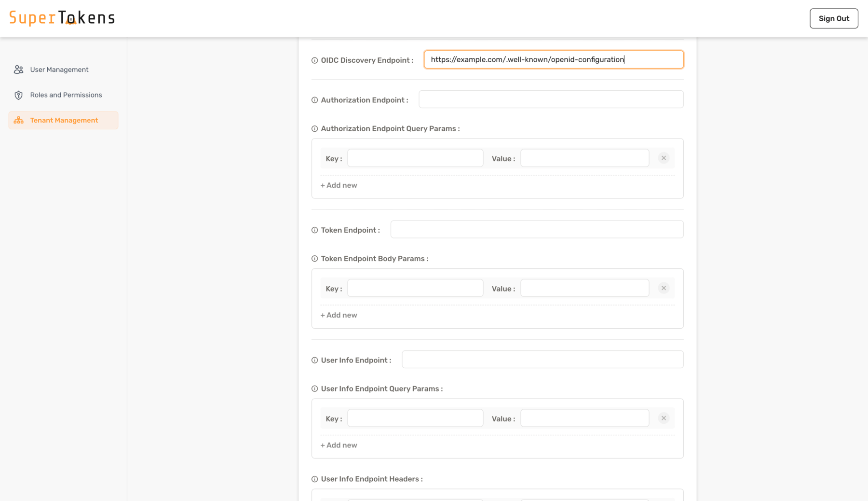Select the User Management people icon in sidebar
Viewport: 868px width, 501px height.
pyautogui.click(x=18, y=69)
